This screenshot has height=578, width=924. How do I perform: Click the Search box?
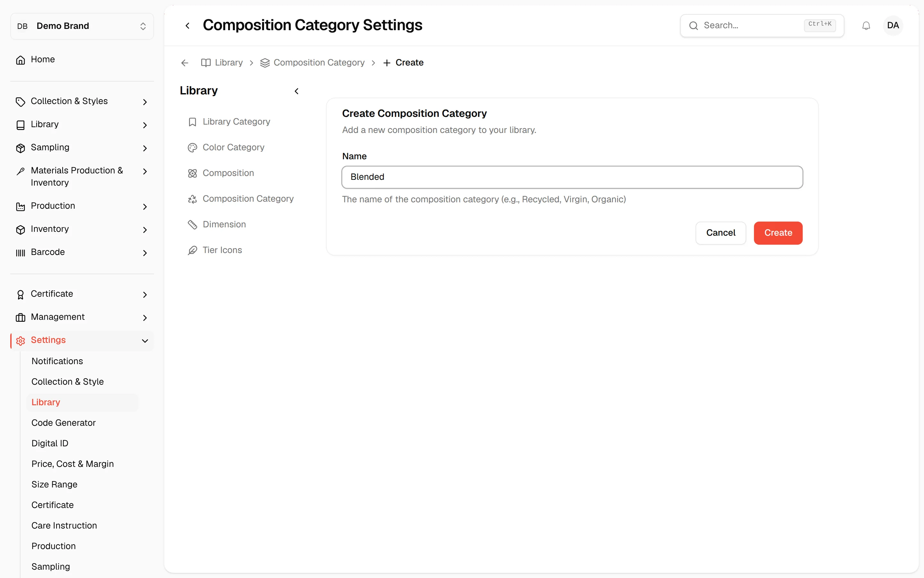pyautogui.click(x=762, y=26)
